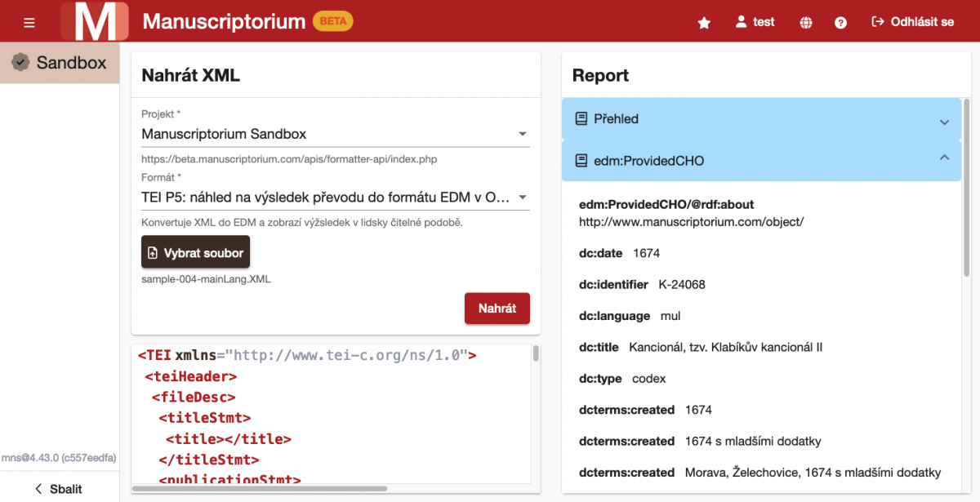This screenshot has width=980, height=502.
Task: Select Sandbox in the sidebar
Action: tap(60, 63)
